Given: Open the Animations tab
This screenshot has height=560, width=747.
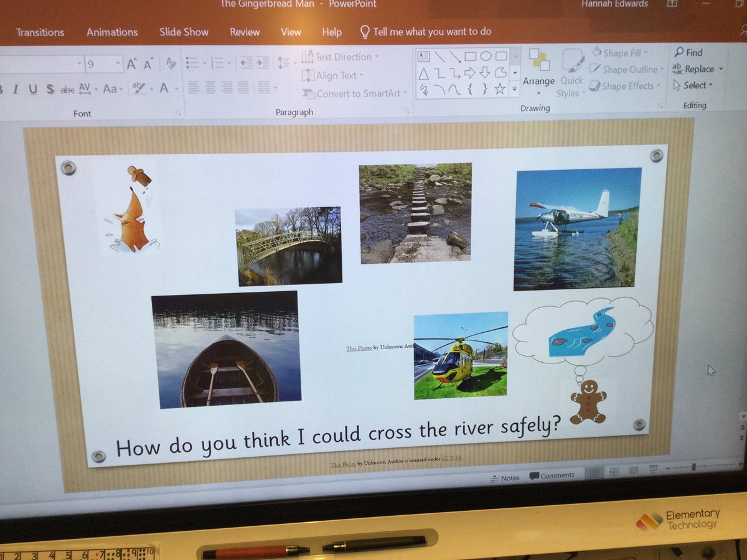Looking at the screenshot, I should pyautogui.click(x=112, y=32).
